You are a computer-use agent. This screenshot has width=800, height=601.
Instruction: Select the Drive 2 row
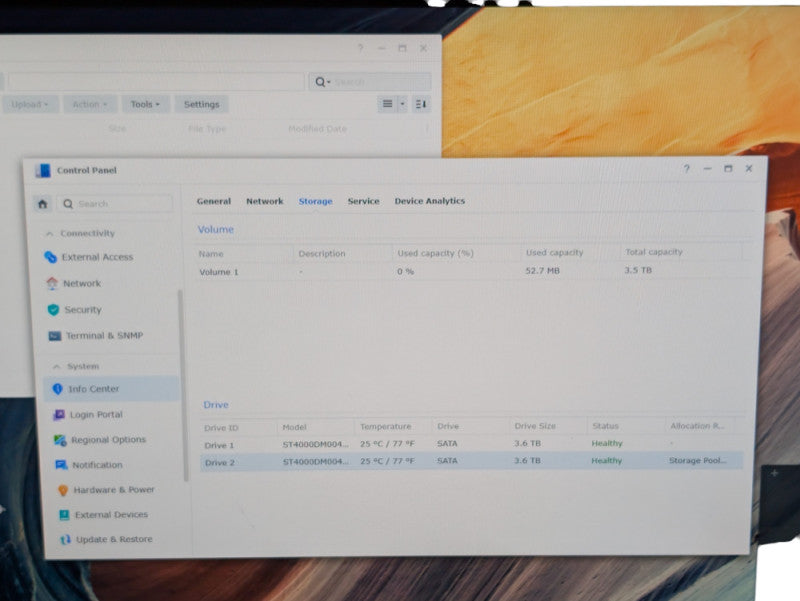pyautogui.click(x=472, y=461)
